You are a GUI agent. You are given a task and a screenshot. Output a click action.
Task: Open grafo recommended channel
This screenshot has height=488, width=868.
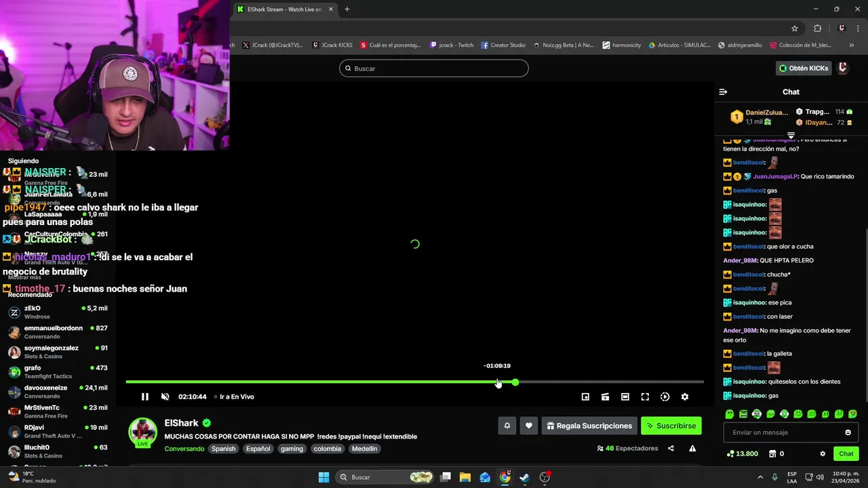point(58,372)
